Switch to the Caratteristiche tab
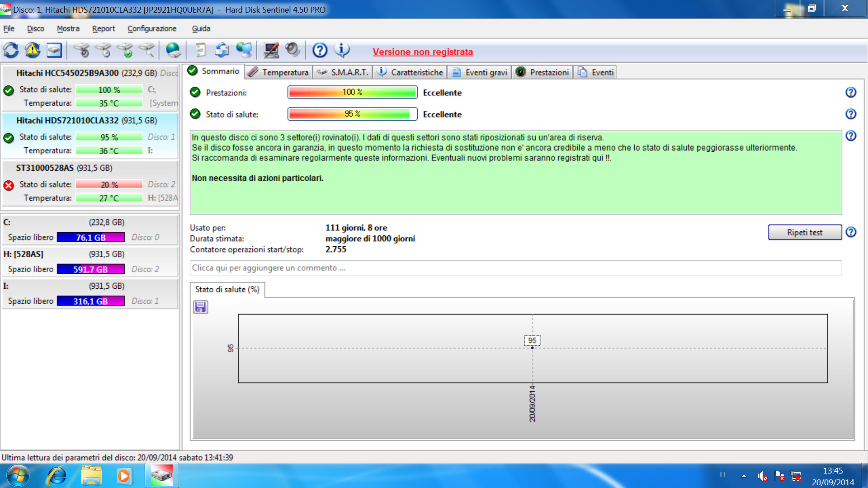 410,72
